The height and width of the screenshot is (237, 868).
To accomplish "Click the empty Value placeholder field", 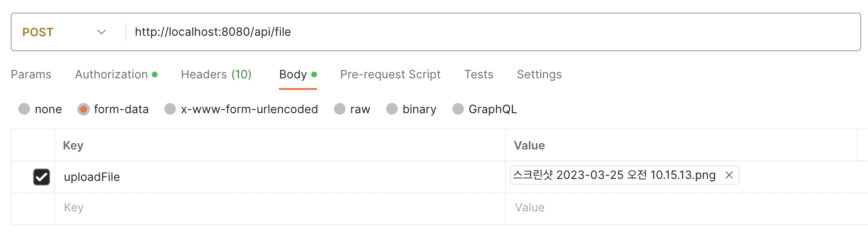I will point(677,208).
